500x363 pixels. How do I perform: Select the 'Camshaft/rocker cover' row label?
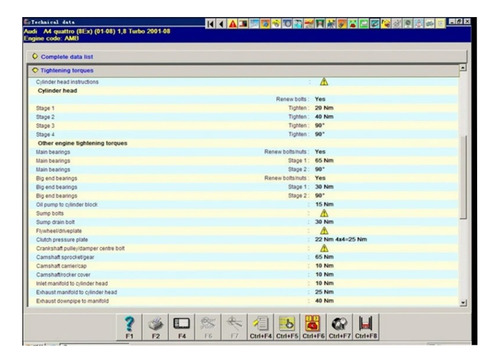coord(63,275)
